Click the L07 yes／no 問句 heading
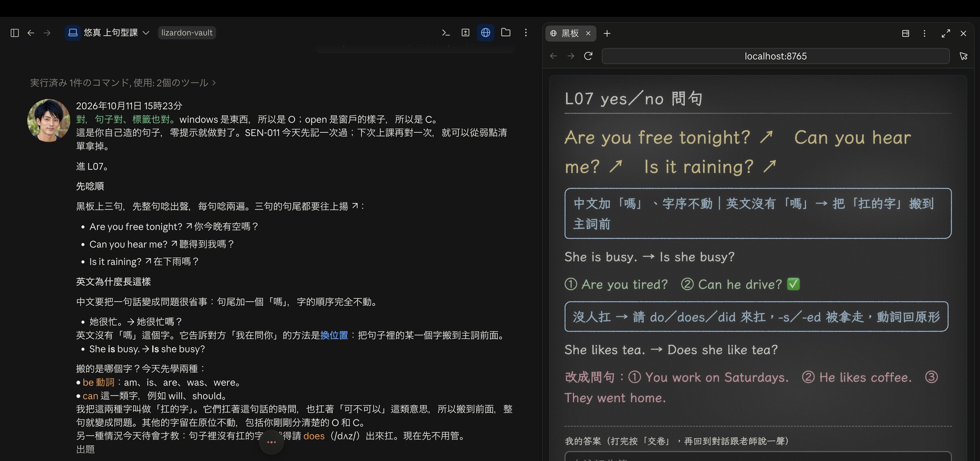Image resolution: width=980 pixels, height=461 pixels. [x=634, y=98]
